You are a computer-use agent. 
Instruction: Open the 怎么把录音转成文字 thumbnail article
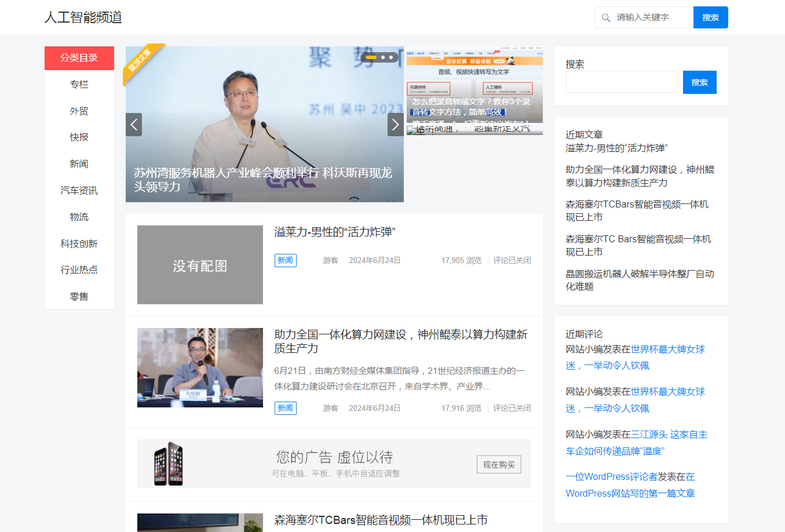(x=474, y=84)
